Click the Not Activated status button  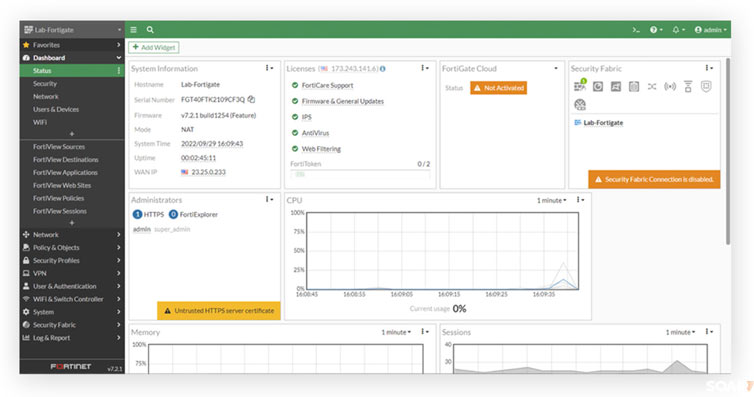tap(498, 88)
